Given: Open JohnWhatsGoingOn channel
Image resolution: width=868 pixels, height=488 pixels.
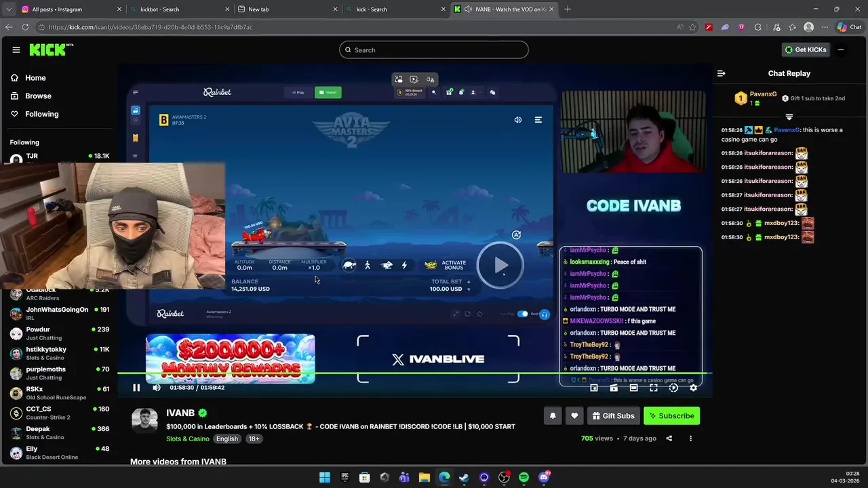Looking at the screenshot, I should click(59, 313).
